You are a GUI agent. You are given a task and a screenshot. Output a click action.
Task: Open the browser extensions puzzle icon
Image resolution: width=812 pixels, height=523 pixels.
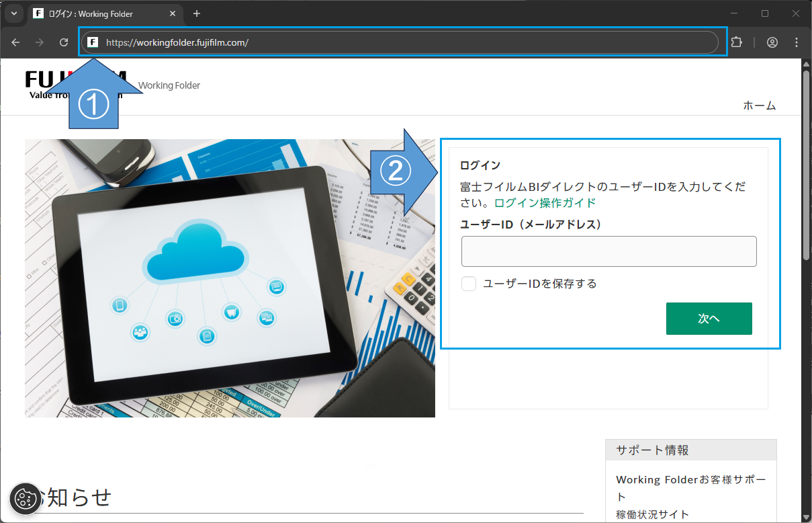click(736, 42)
